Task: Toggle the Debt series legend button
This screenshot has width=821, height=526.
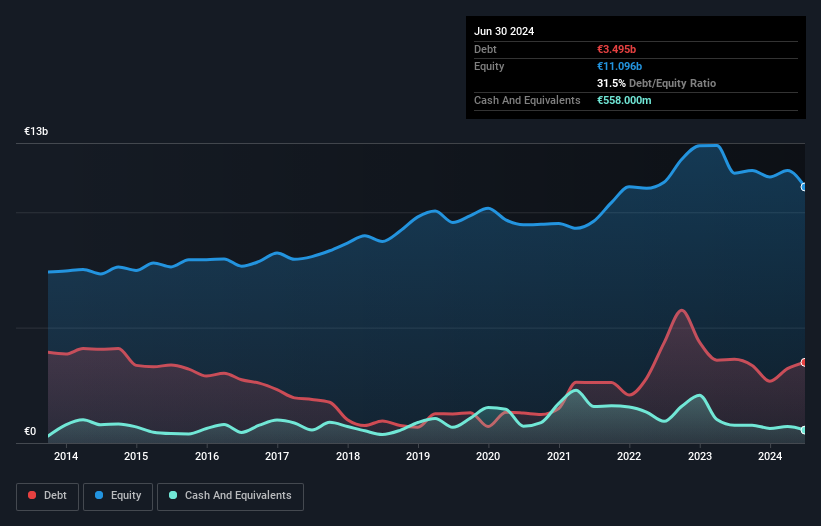Action: coord(48,496)
